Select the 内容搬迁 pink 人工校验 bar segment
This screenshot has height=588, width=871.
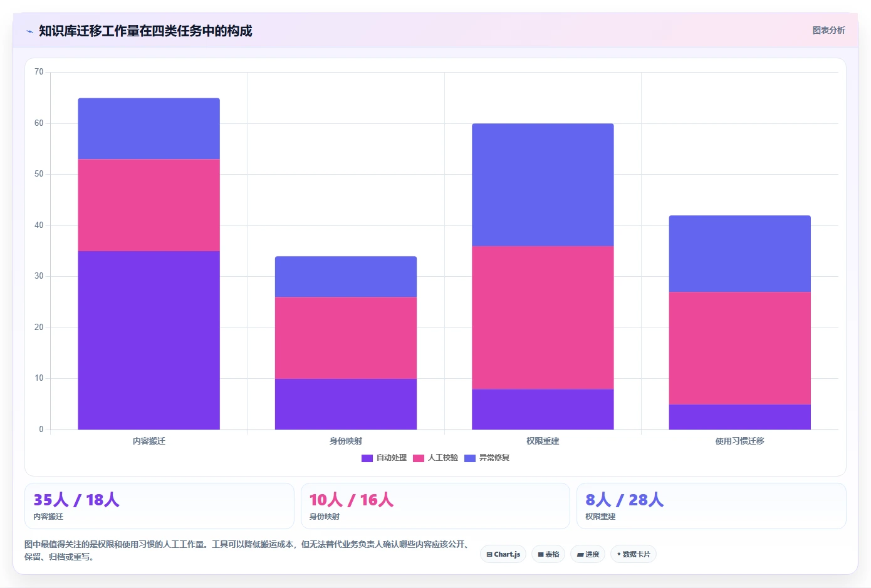(149, 205)
